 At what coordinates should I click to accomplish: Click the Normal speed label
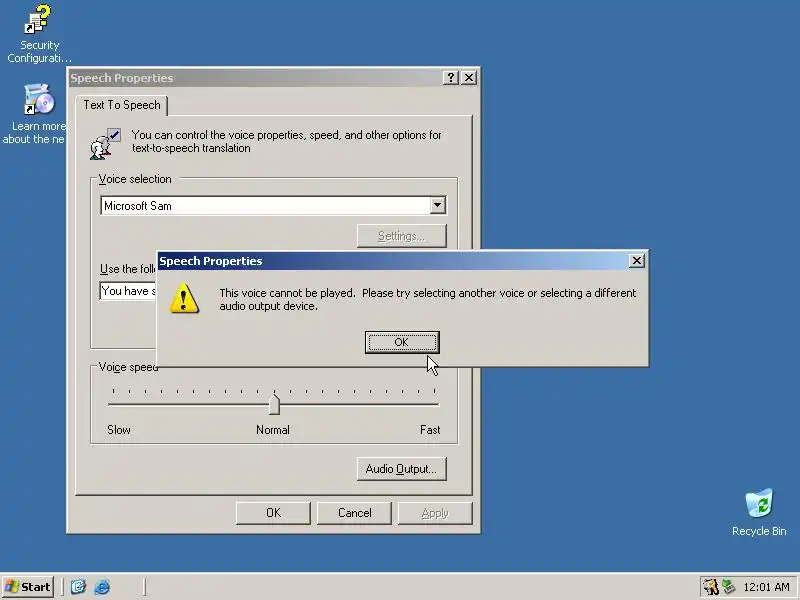(273, 430)
